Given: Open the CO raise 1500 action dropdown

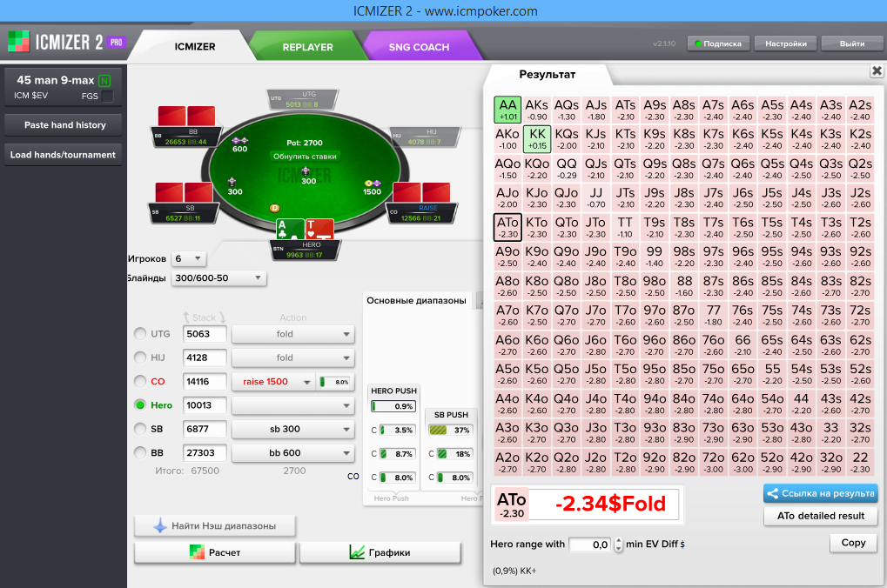Looking at the screenshot, I should pos(274,382).
